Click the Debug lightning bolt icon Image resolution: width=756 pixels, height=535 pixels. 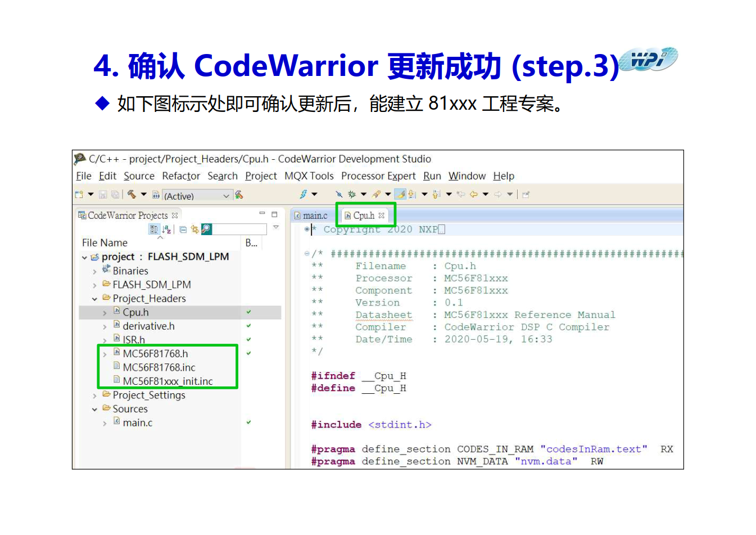coord(304,194)
